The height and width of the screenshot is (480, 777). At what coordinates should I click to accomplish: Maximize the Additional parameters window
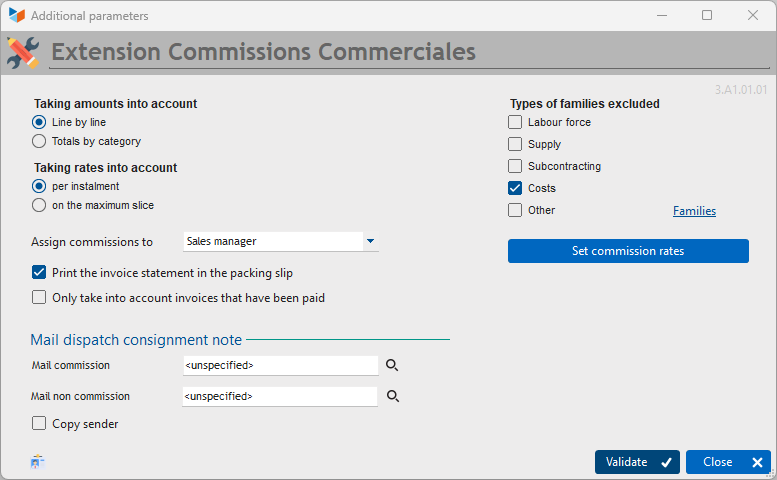pyautogui.click(x=707, y=15)
